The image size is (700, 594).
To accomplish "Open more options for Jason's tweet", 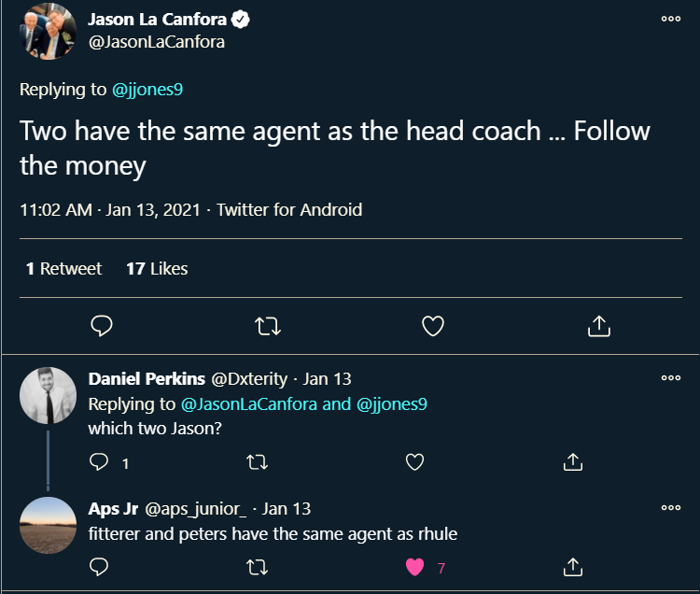I will tap(670, 19).
